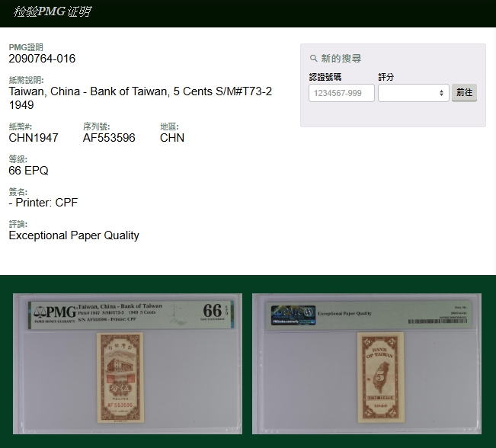Viewport: 496px width, 448px height.
Task: Click the Exceptional Paper Quality comment text
Action: (74, 235)
